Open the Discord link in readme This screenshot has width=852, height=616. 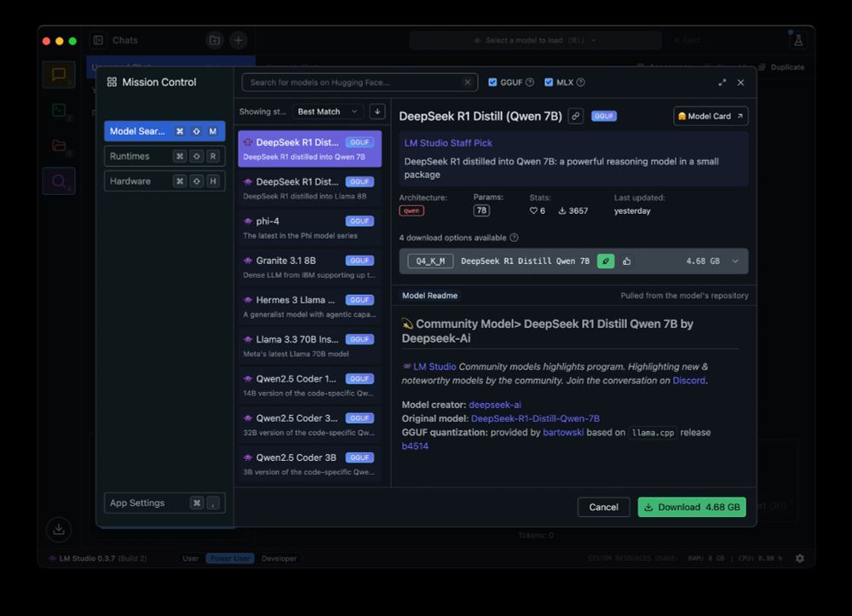[688, 380]
